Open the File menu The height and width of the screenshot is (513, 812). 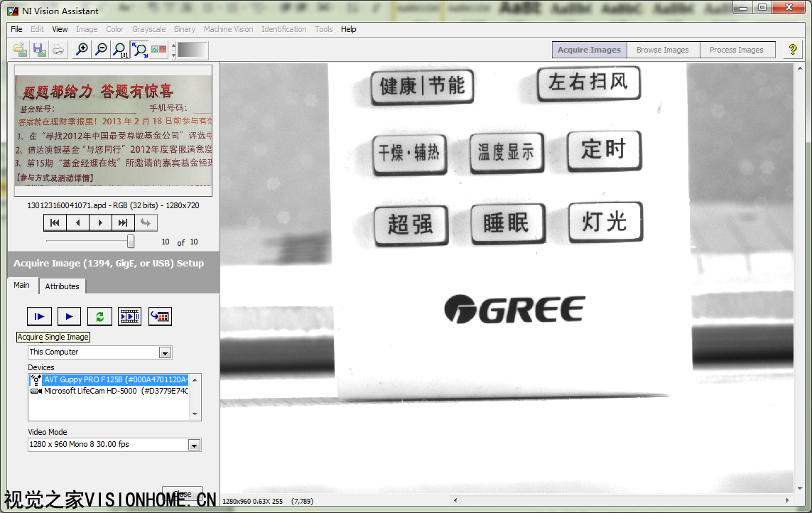(x=16, y=29)
